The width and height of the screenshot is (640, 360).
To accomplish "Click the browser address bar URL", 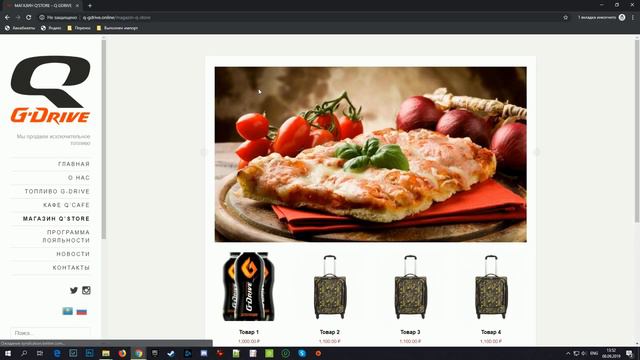I will pyautogui.click(x=117, y=18).
